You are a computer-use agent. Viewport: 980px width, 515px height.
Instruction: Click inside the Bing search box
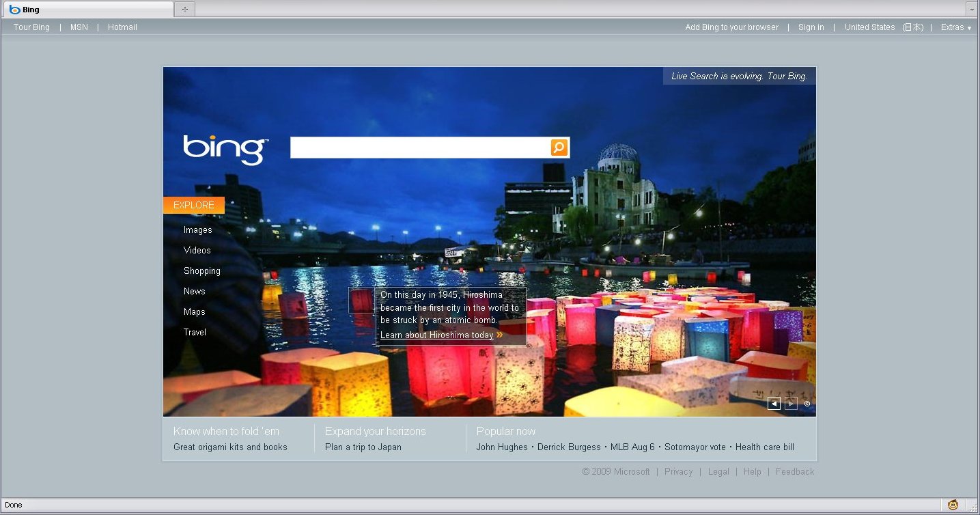(x=419, y=148)
